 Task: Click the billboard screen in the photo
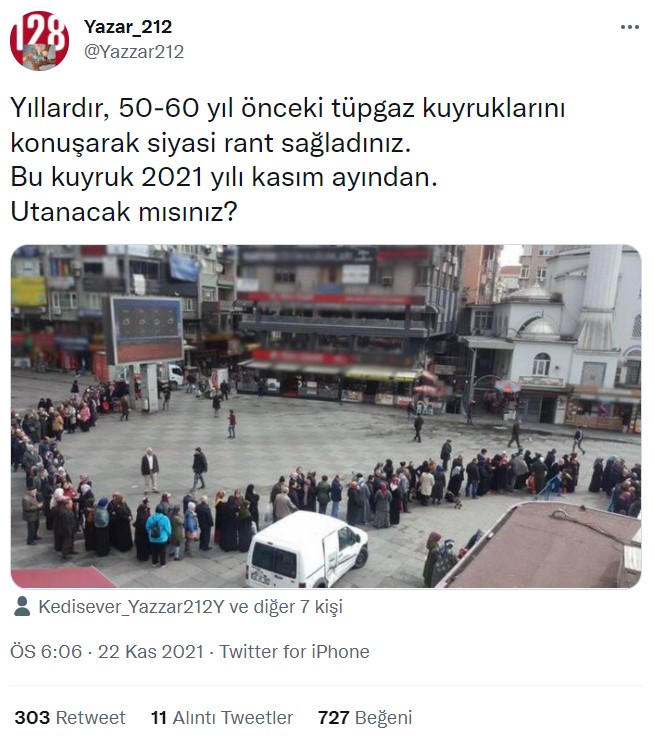145,330
